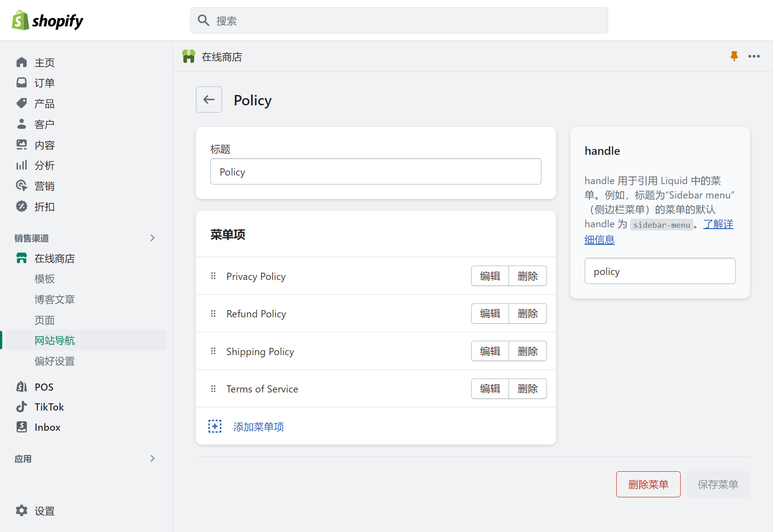773x532 pixels.
Task: Click the Inbox icon
Action: [22, 427]
